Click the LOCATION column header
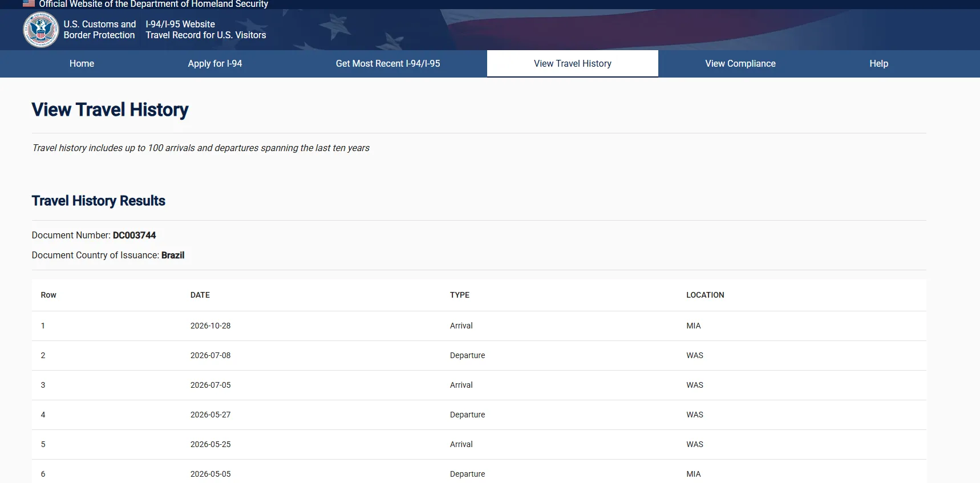The image size is (980, 483). tap(705, 295)
